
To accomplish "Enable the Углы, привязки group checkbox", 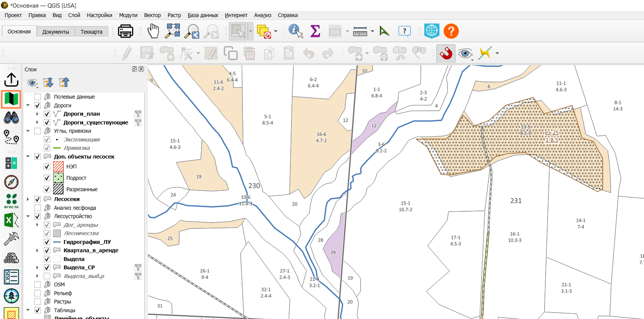I will pos(38,131).
